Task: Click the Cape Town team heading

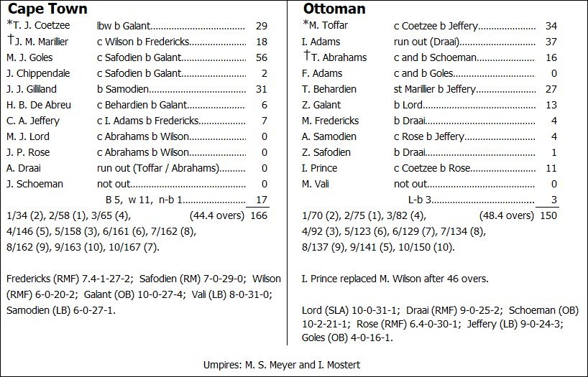Action: pos(47,9)
